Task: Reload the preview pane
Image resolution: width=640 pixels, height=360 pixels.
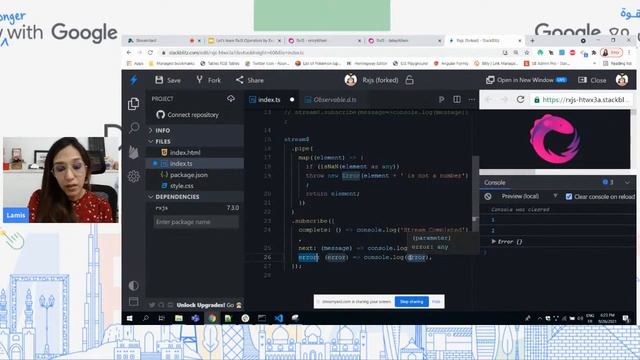Action: coord(520,100)
